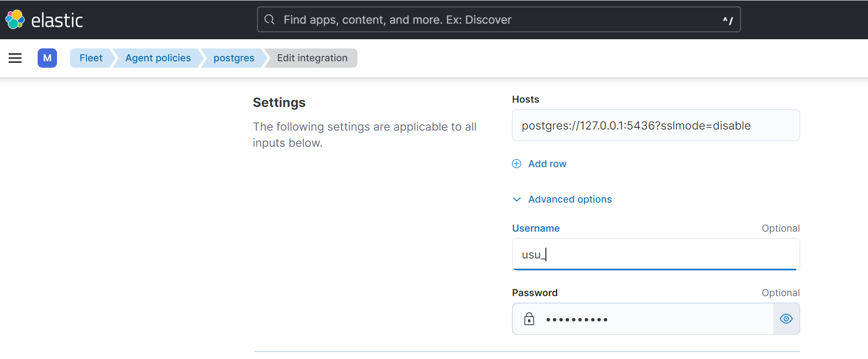The height and width of the screenshot is (359, 868).
Task: Click the keyboard shortcut hint in search bar
Action: tap(727, 20)
